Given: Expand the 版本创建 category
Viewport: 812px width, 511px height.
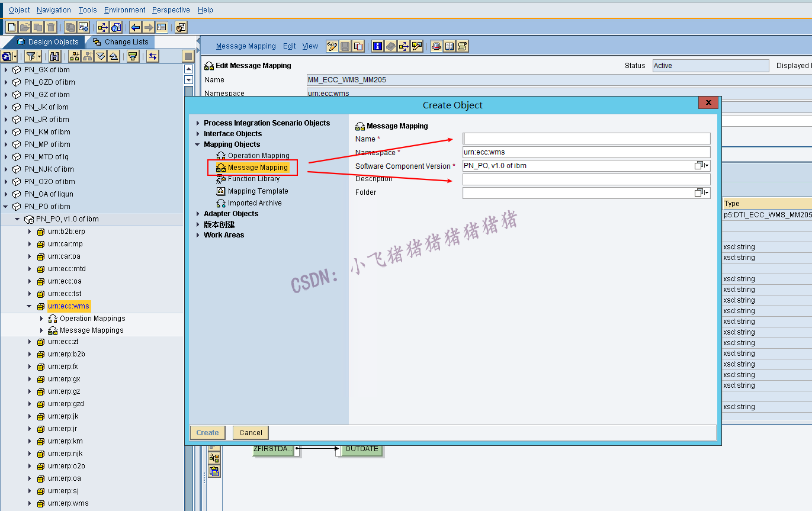Looking at the screenshot, I should 198,224.
